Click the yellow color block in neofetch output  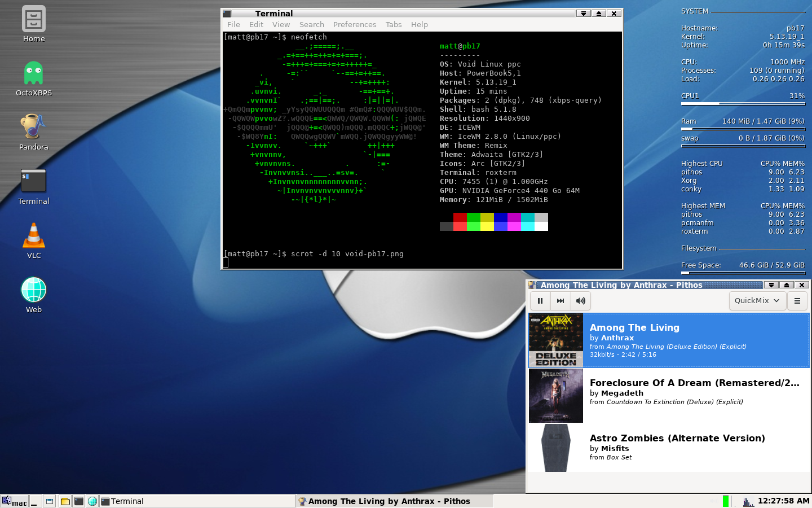pyautogui.click(x=487, y=226)
